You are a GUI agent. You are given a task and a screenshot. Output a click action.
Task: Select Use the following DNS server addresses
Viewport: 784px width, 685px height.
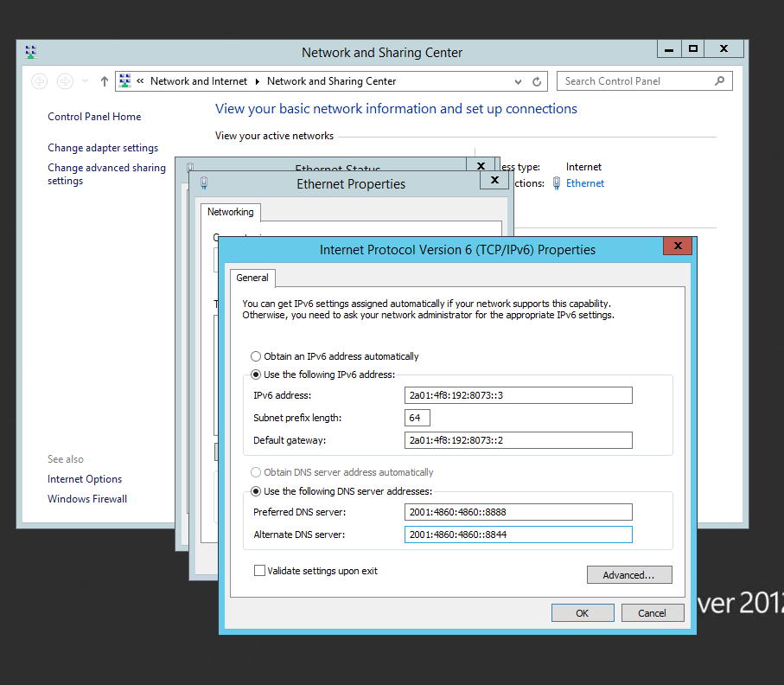(x=341, y=491)
